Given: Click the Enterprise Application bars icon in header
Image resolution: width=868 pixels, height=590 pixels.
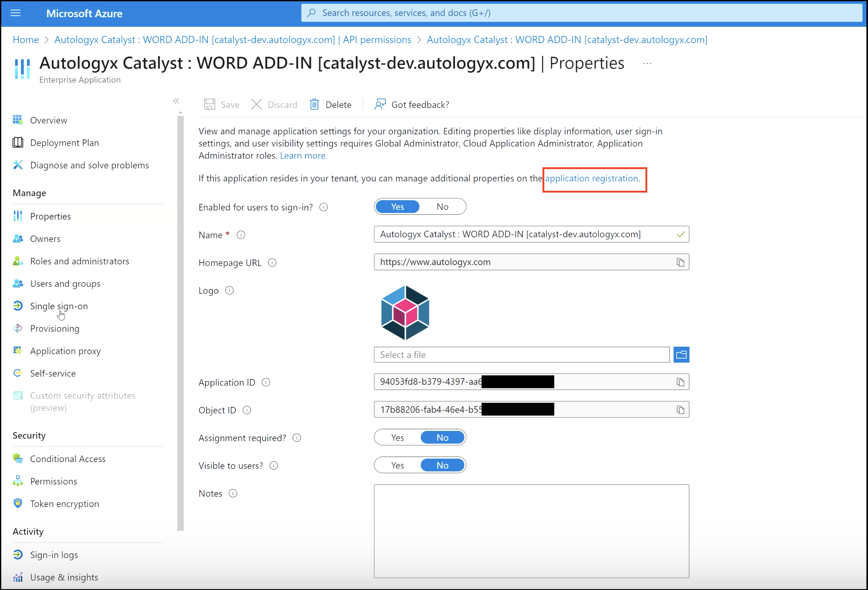Looking at the screenshot, I should click(x=22, y=69).
